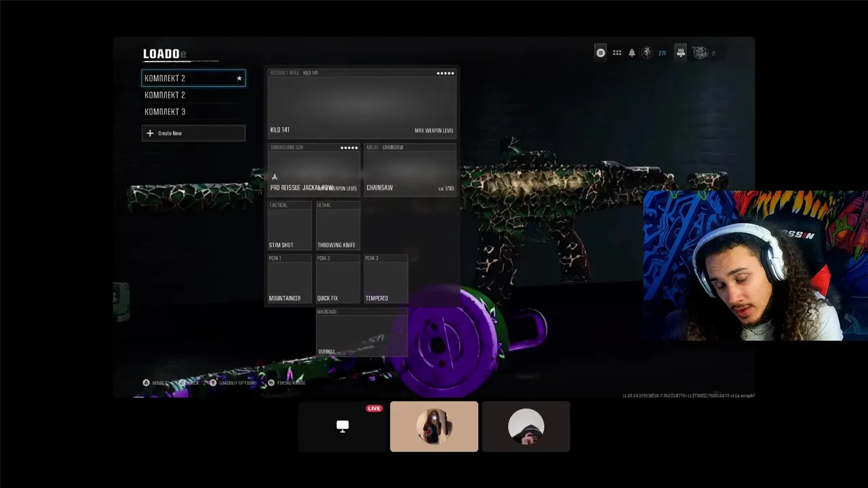The image size is (868, 488).
Task: Click the player rank emblem beside 271
Action: pos(647,53)
